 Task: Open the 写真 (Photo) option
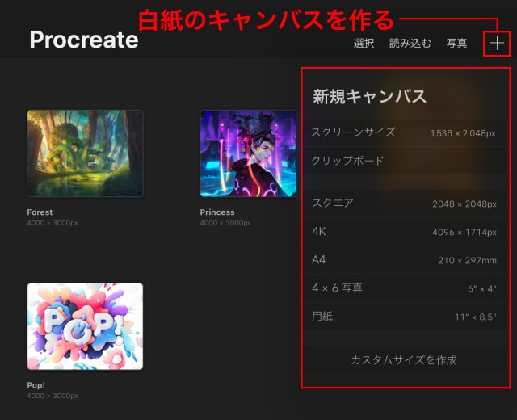click(x=456, y=43)
